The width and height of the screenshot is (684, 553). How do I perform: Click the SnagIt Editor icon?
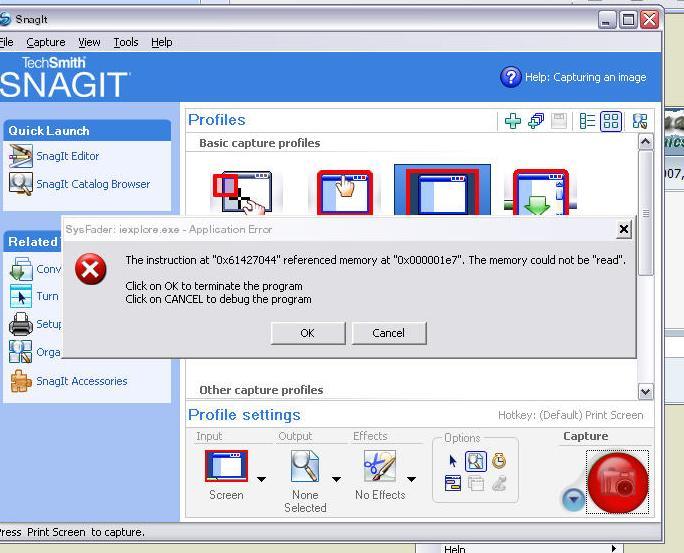tap(21, 156)
